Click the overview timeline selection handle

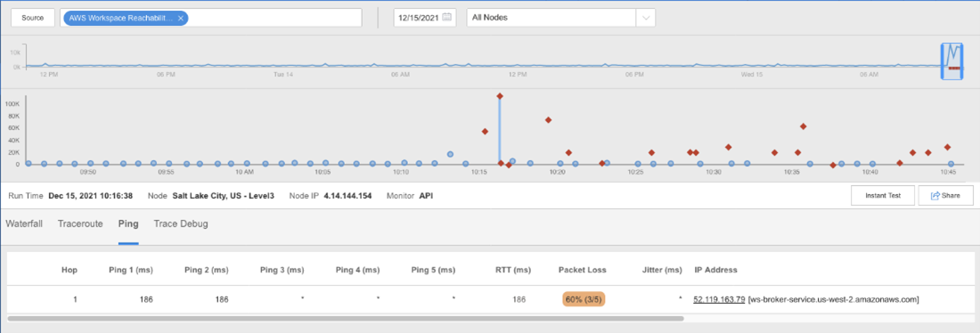pyautogui.click(x=951, y=61)
